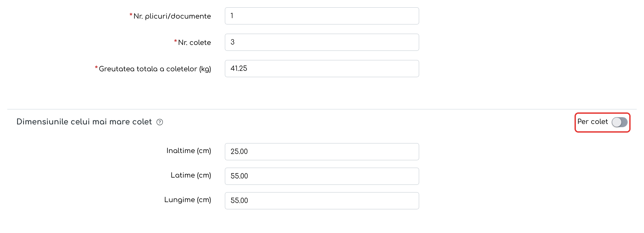Click the Inaltime (cm) label

pyautogui.click(x=189, y=151)
